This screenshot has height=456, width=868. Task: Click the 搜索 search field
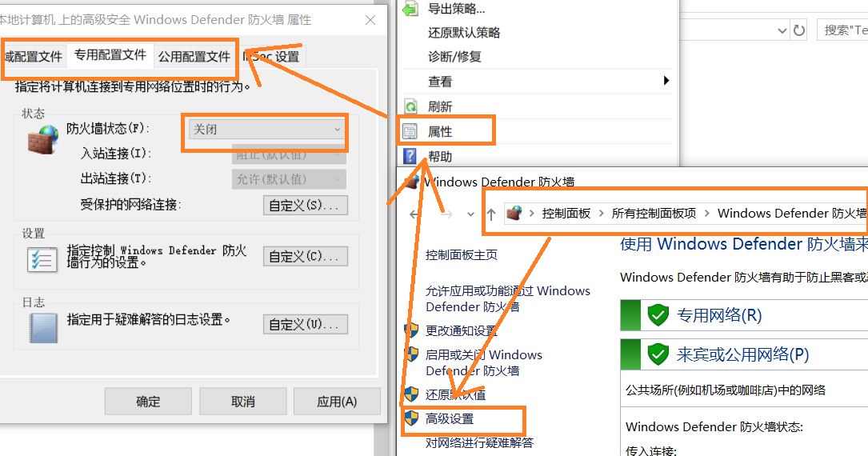[x=842, y=30]
